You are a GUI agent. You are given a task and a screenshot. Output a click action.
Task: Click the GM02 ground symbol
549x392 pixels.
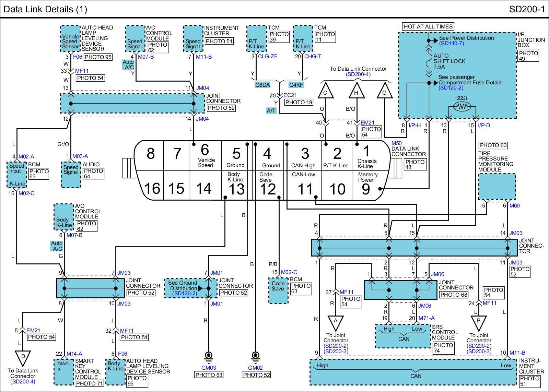[x=255, y=356]
